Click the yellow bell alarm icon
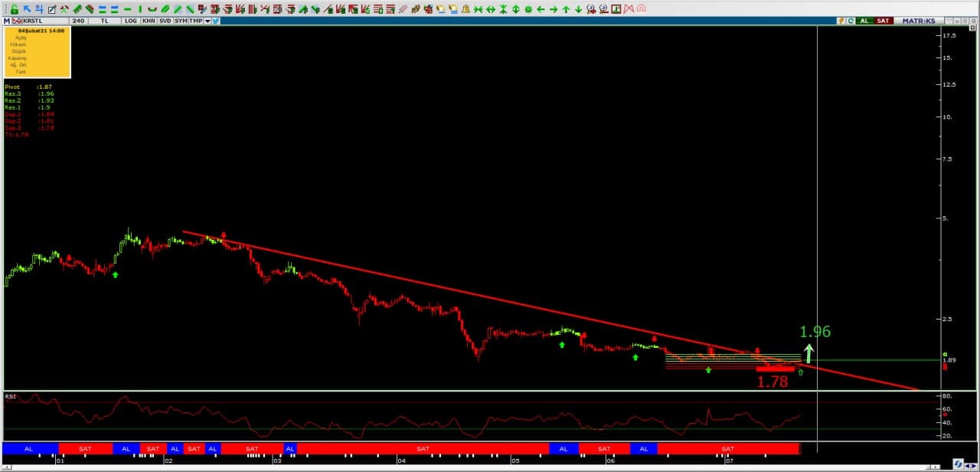This screenshot has width=980, height=472. pos(465,9)
